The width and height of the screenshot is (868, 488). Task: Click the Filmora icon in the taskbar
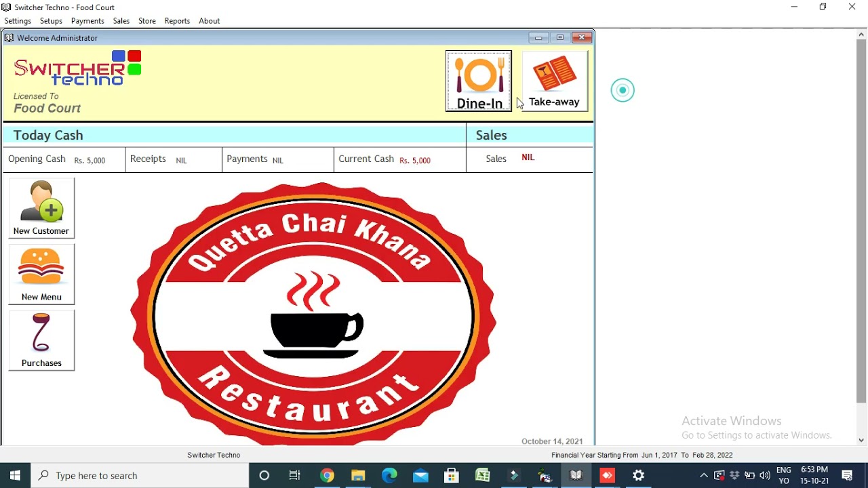pos(514,476)
